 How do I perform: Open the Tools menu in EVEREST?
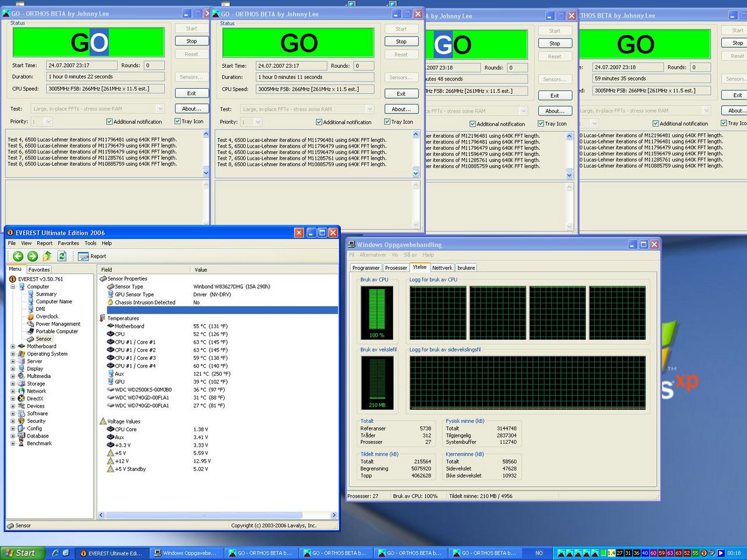(x=90, y=243)
